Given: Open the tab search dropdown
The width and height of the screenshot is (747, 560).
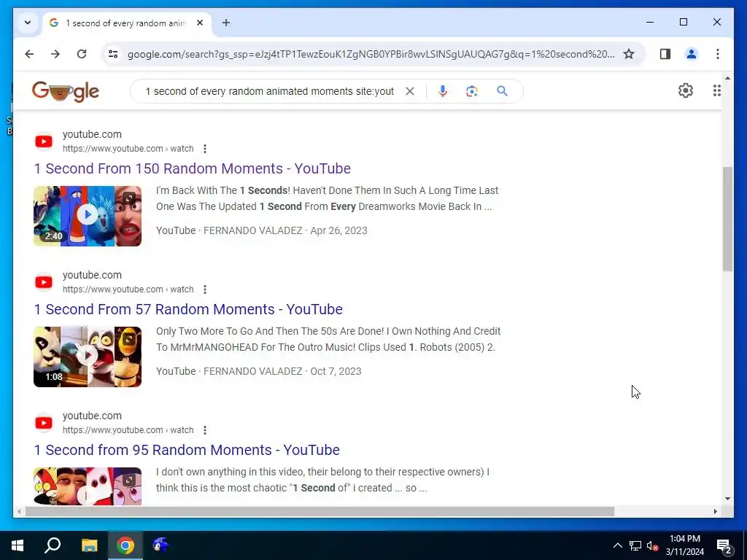Looking at the screenshot, I should pos(28,23).
